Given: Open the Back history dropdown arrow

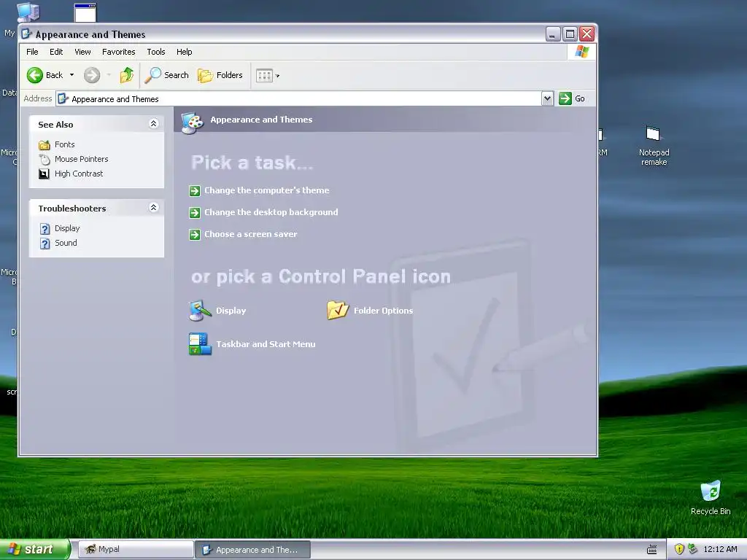Looking at the screenshot, I should tap(72, 75).
